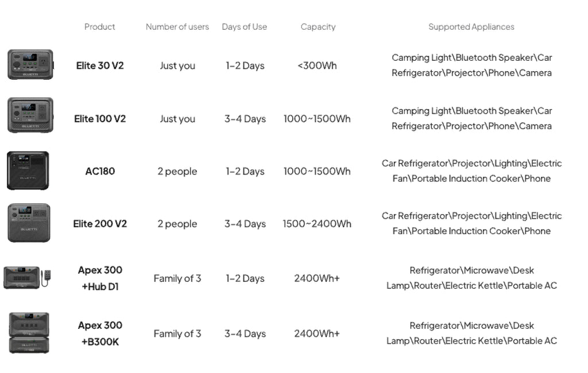588x373 pixels.
Task: Click the Elite 100 V2 product image
Action: click(x=30, y=115)
